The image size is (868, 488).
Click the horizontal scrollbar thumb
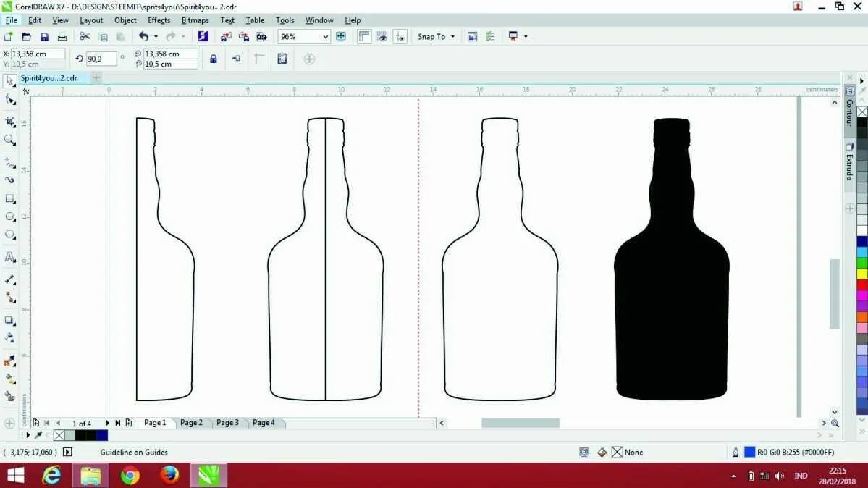521,423
